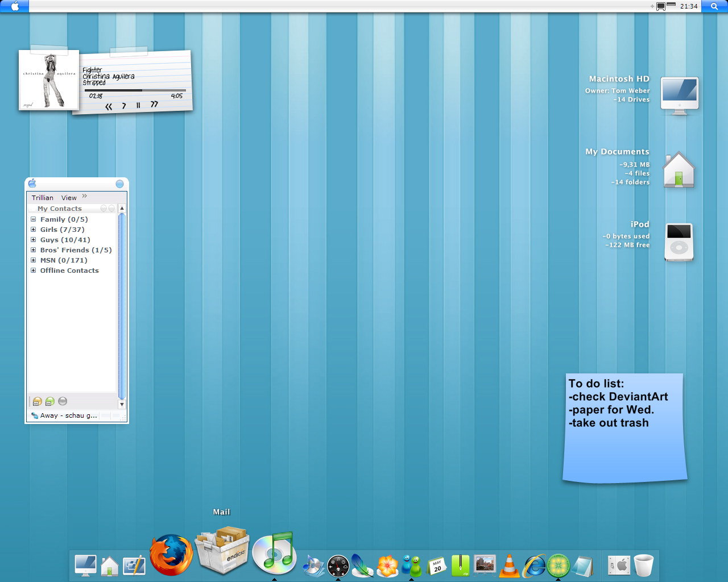Click the green status orb in Trillian
728x582 pixels.
tap(50, 401)
